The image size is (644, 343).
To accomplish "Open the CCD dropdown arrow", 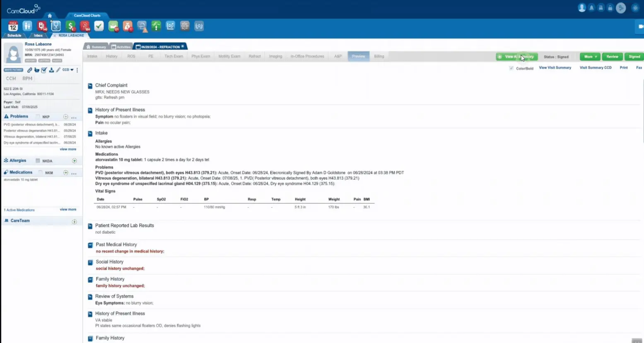I will point(72,70).
